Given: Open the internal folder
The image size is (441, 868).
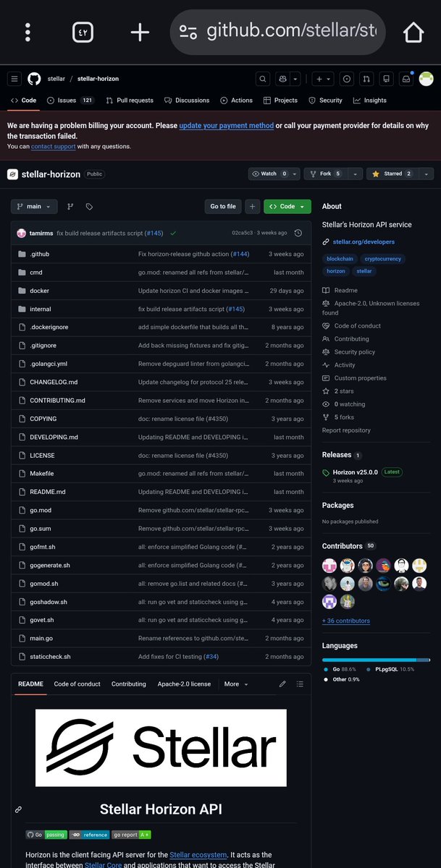Looking at the screenshot, I should tap(40, 309).
